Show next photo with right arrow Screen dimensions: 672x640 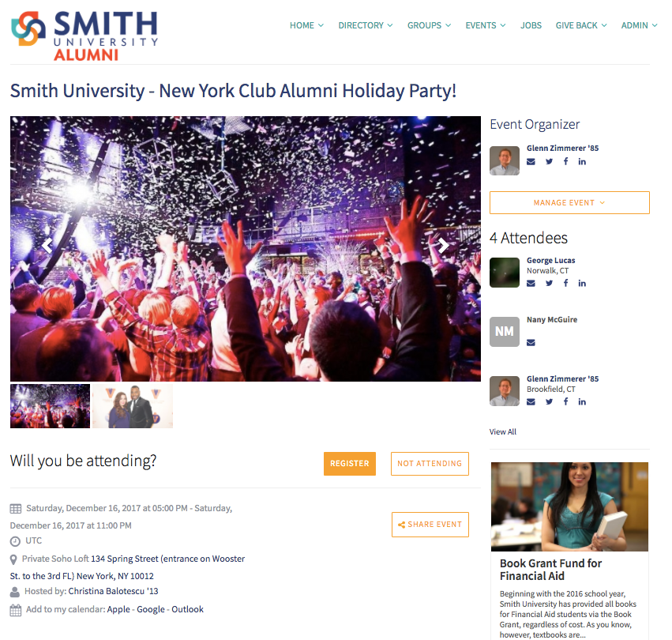click(443, 245)
